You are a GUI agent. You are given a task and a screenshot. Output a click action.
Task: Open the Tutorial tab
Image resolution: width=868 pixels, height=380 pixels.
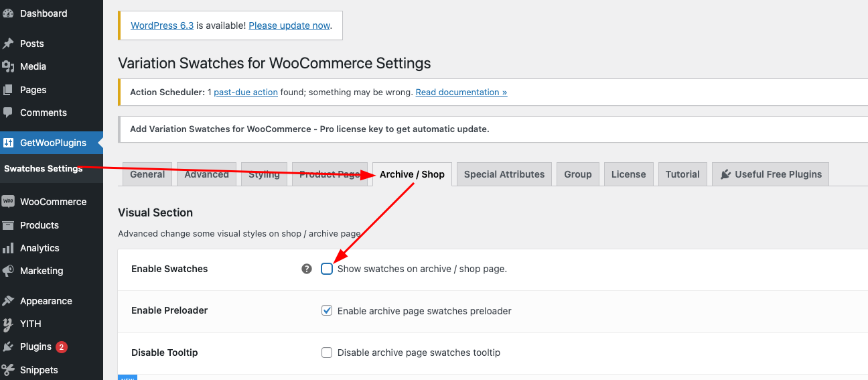pyautogui.click(x=682, y=174)
